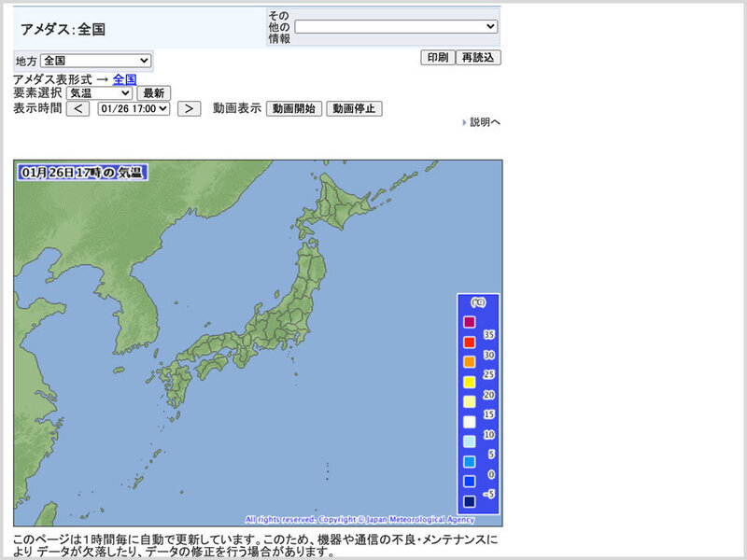Click the light cyan 5-10 legend swatch
Viewport: 747px width, 560px height.
(x=470, y=441)
